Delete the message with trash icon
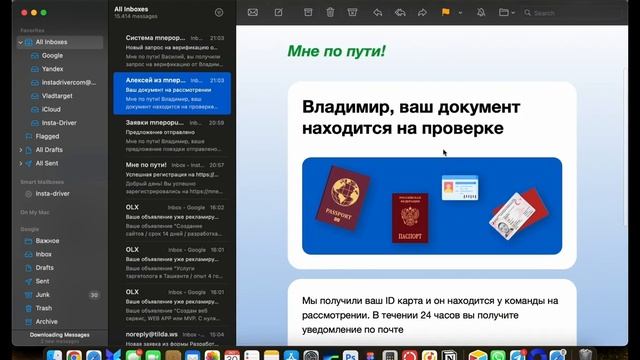 click(x=330, y=13)
